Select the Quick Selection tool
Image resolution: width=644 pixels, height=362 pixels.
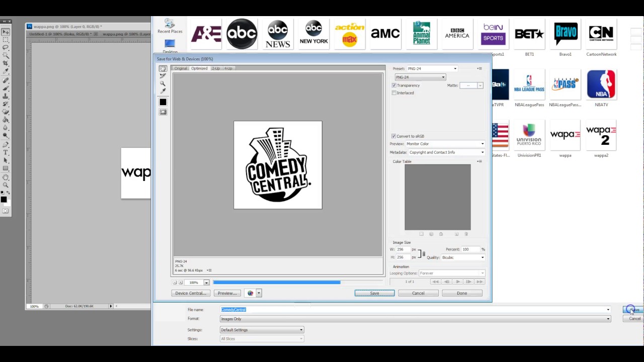pyautogui.click(x=6, y=55)
